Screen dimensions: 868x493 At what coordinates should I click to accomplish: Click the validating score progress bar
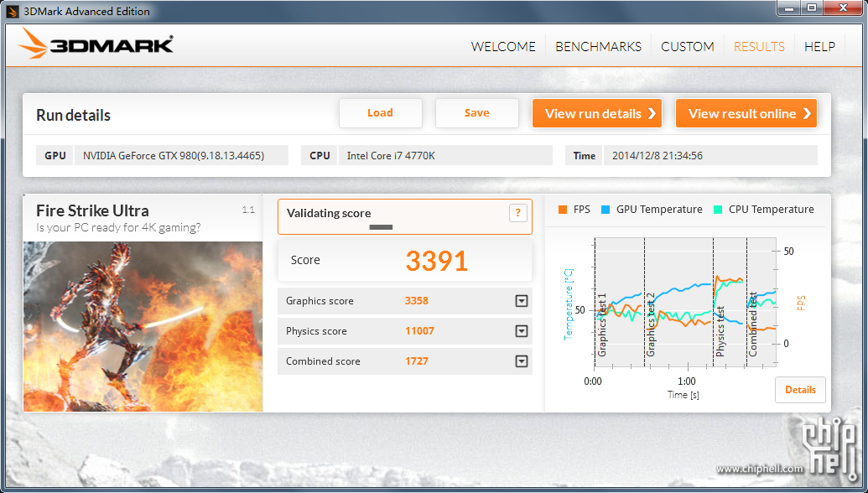(x=381, y=227)
